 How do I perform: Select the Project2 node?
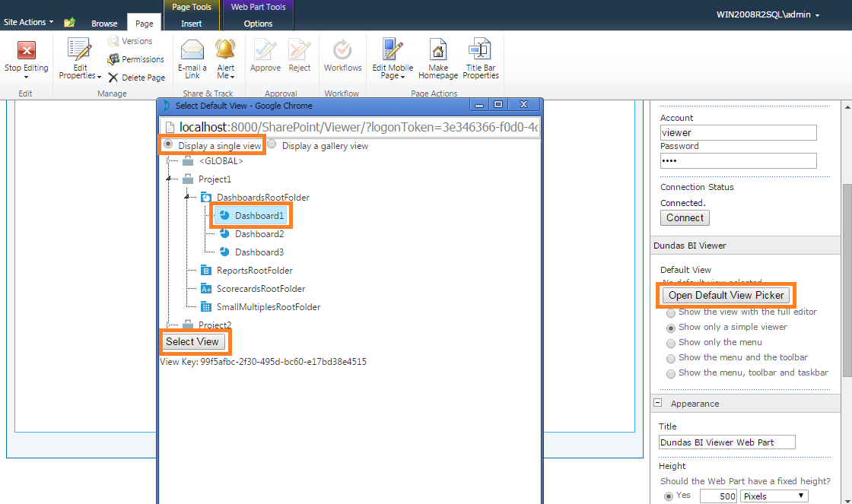click(x=215, y=325)
